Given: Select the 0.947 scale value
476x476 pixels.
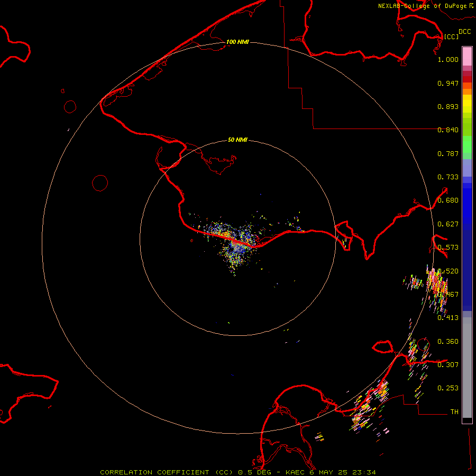Looking at the screenshot, I should pos(448,83).
